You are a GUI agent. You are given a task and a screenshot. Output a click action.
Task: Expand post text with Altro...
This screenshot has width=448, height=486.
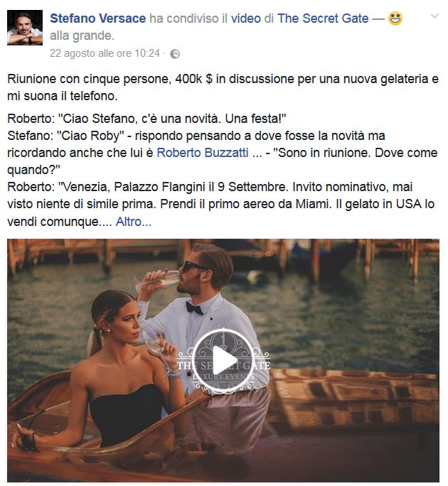134,222
